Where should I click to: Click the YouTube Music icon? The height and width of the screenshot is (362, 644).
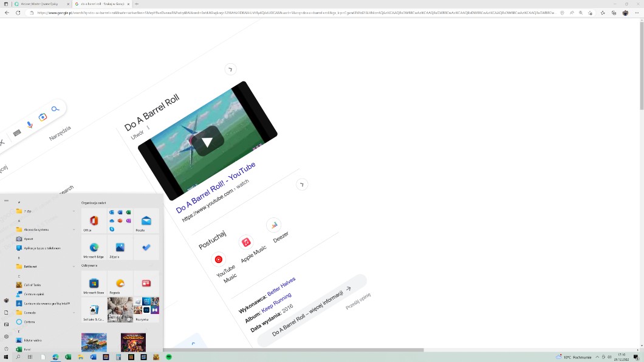tap(219, 259)
